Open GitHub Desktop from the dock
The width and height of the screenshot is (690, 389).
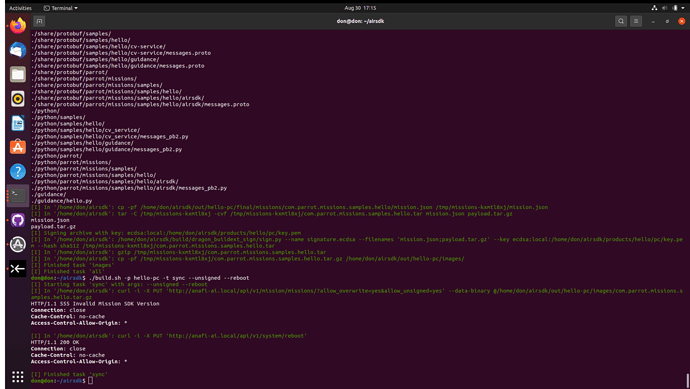point(18,220)
